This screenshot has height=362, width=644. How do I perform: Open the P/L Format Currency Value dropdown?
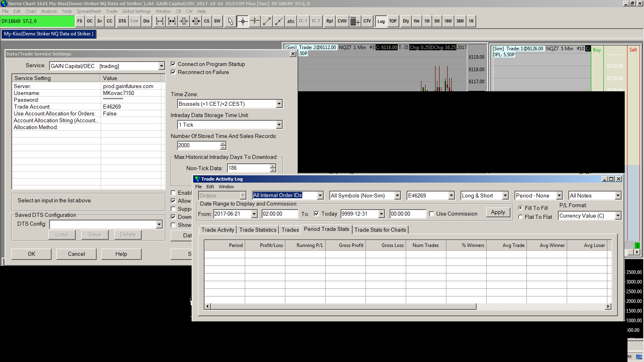[618, 216]
